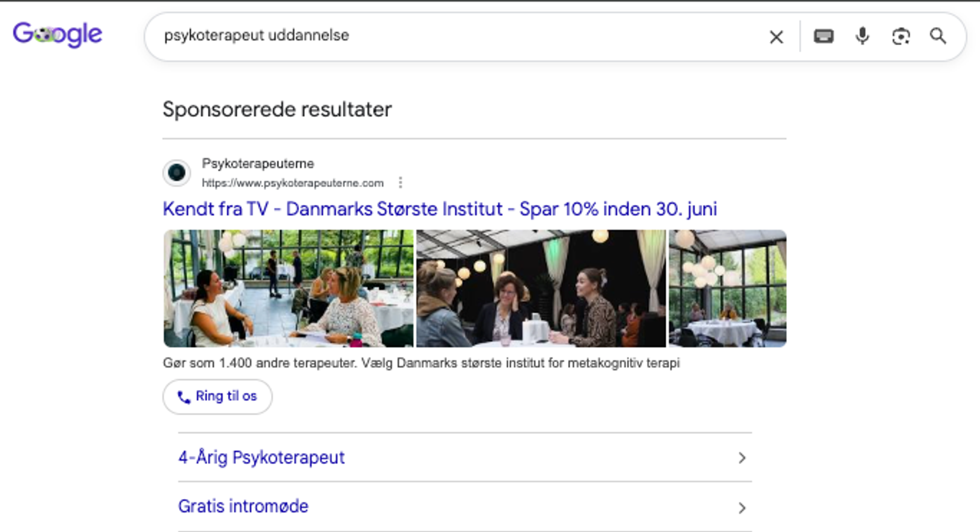Expand the chevron beside '4-Årig Psykoterapeut'

point(742,458)
